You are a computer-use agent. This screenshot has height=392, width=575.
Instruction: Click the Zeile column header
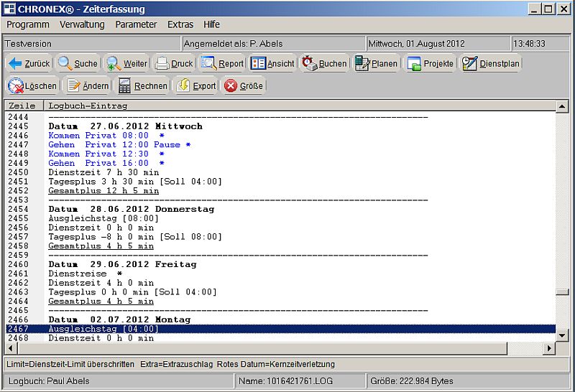coord(24,106)
